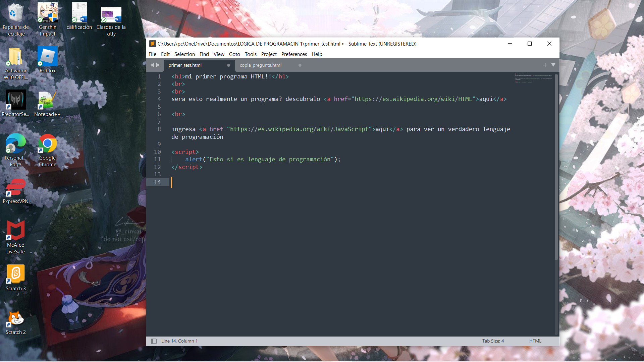Viewport: 644px width, 362px height.
Task: Click the closing </script> tag
Action: coord(187,167)
